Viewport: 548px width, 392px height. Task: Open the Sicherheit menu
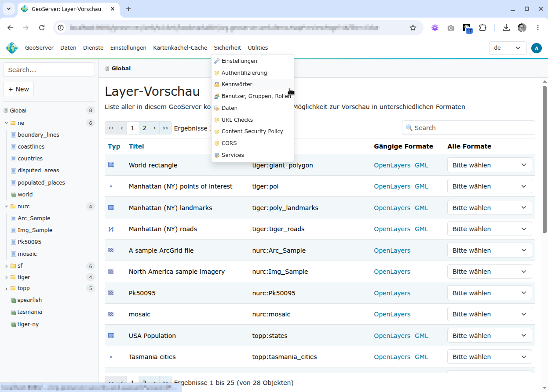coord(227,48)
